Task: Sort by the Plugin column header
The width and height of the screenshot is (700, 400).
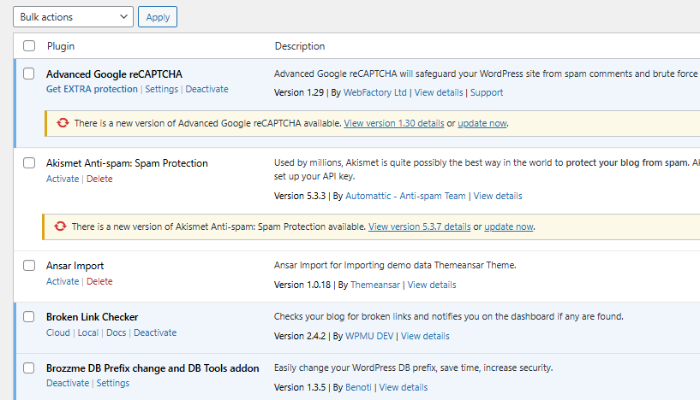Action: [x=61, y=46]
